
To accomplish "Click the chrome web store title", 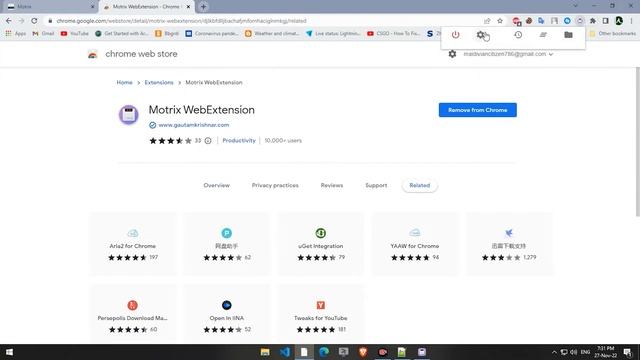I will click(x=141, y=54).
